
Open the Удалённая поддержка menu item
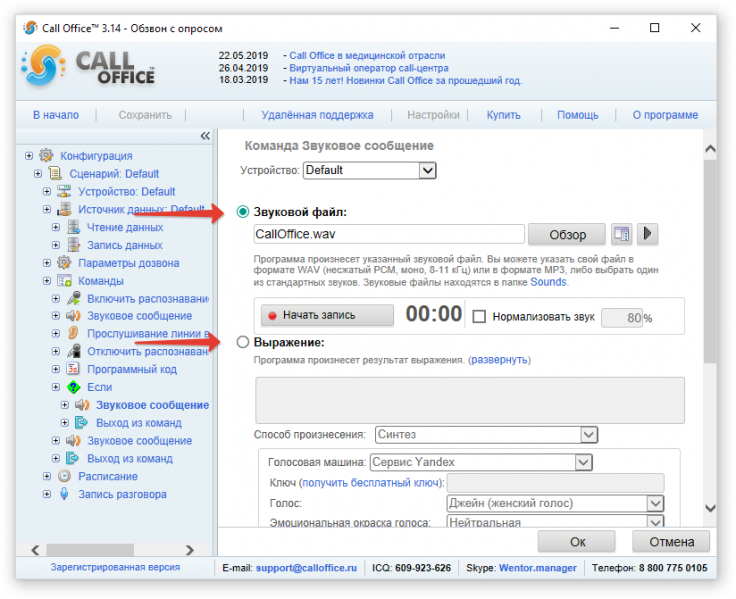[x=317, y=115]
